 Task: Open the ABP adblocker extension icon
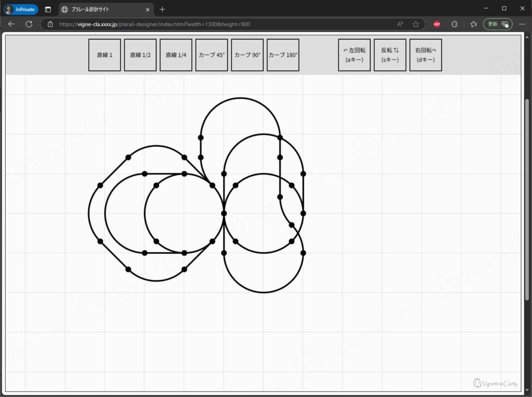click(437, 24)
